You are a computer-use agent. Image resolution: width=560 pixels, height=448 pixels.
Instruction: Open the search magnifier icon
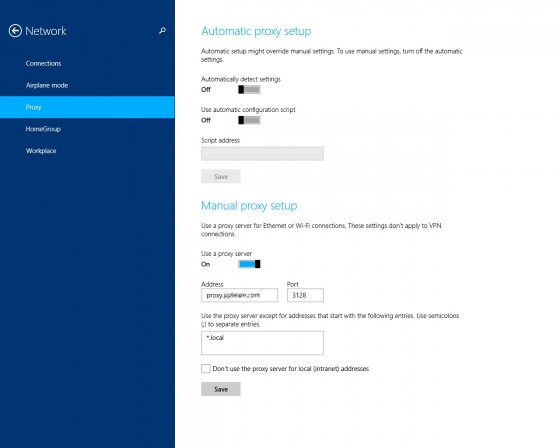tap(162, 31)
